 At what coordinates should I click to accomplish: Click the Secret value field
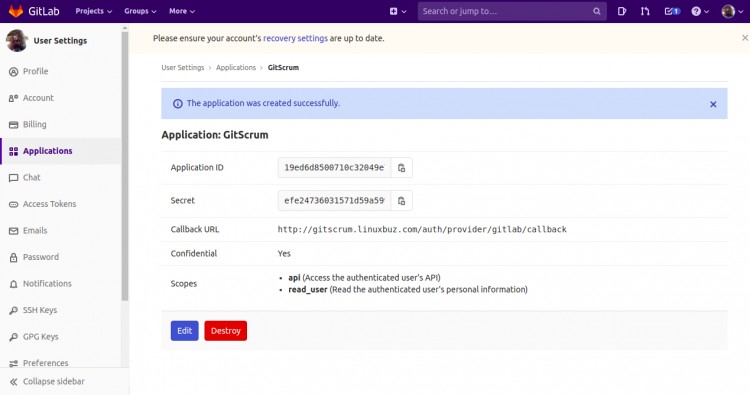click(334, 201)
